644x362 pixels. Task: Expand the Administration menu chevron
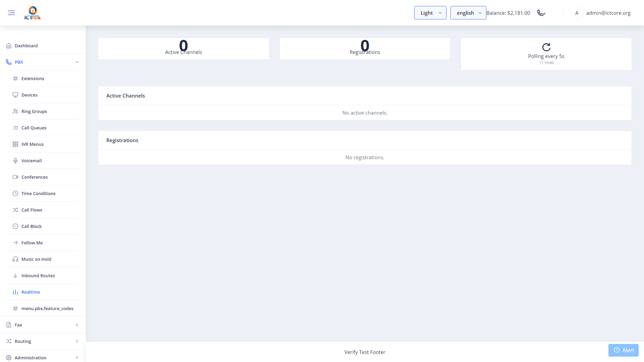tap(77, 358)
